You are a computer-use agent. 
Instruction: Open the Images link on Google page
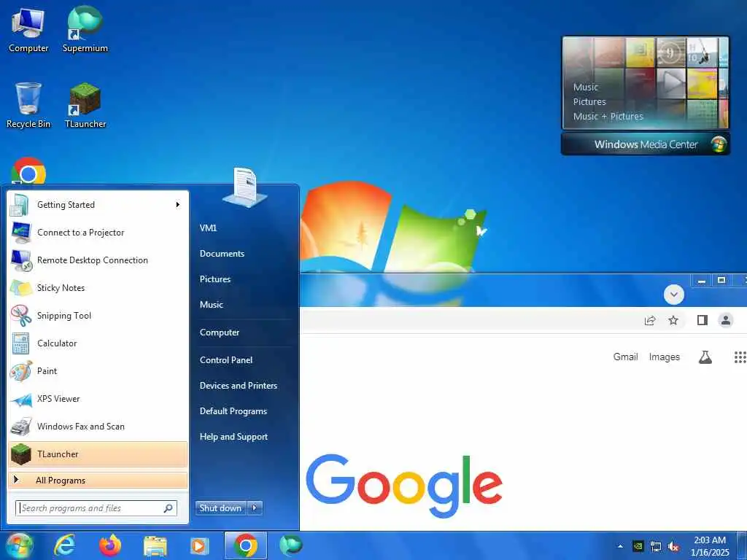(664, 357)
